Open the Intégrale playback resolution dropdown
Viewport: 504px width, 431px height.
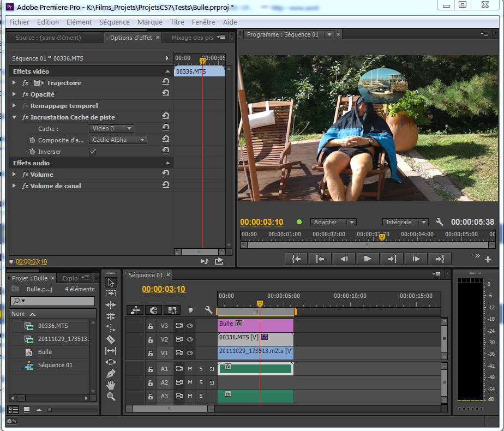click(405, 222)
